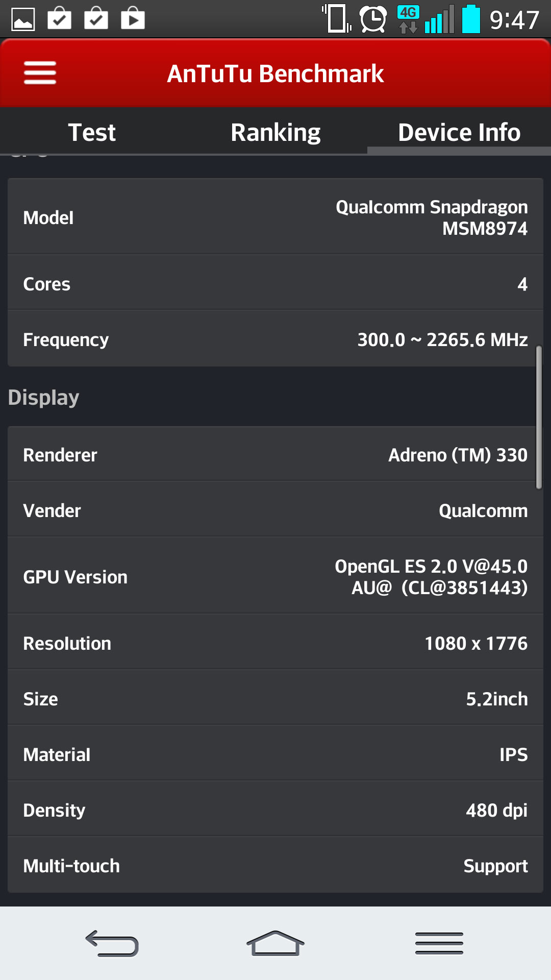Screen dimensions: 551x980
Task: Select the Device Info tab
Action: point(459,132)
